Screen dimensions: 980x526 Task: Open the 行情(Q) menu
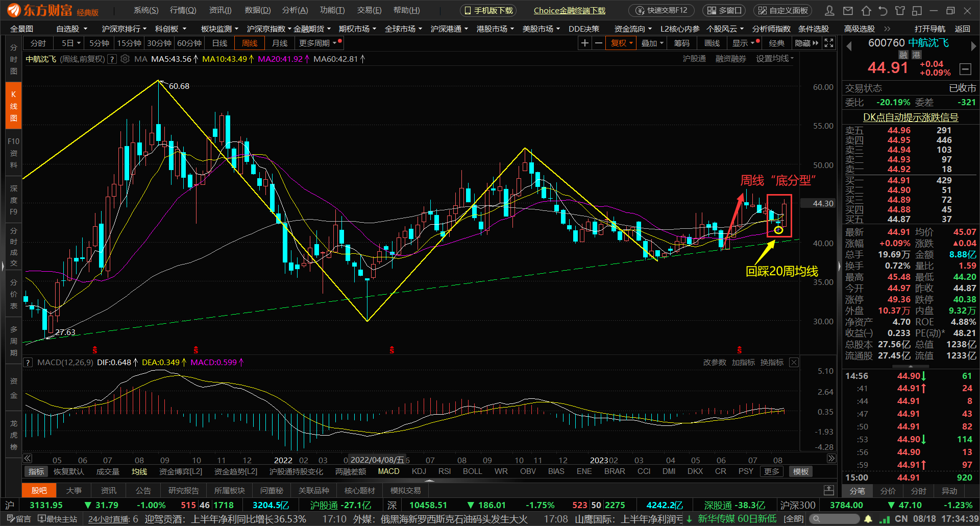tap(183, 10)
